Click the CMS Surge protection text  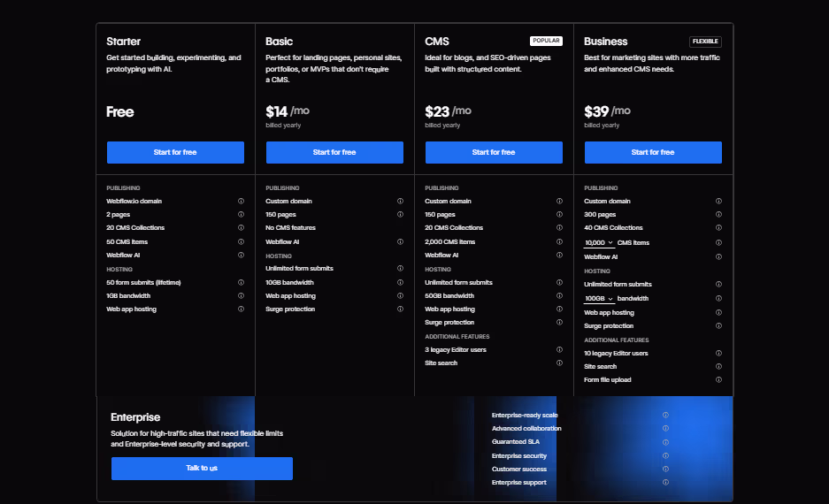click(x=449, y=322)
